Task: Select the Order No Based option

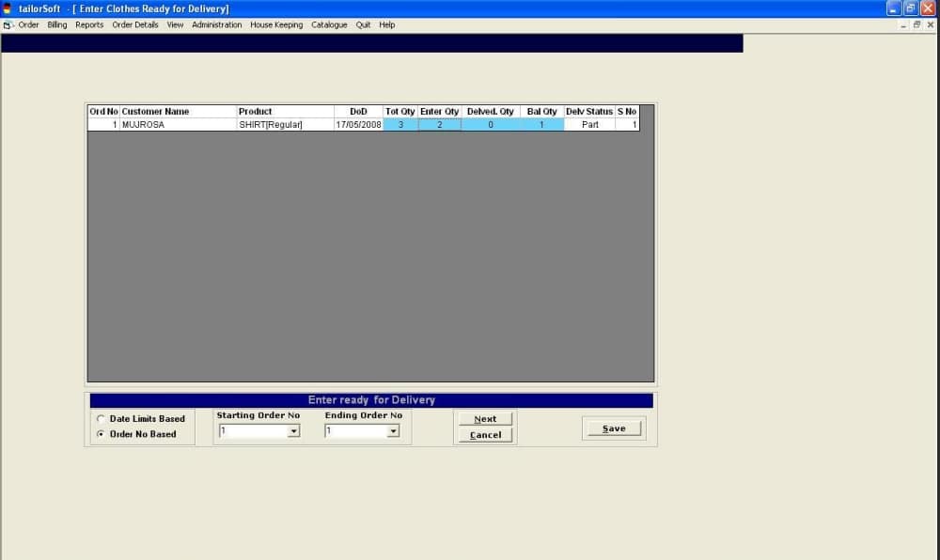Action: tap(101, 434)
